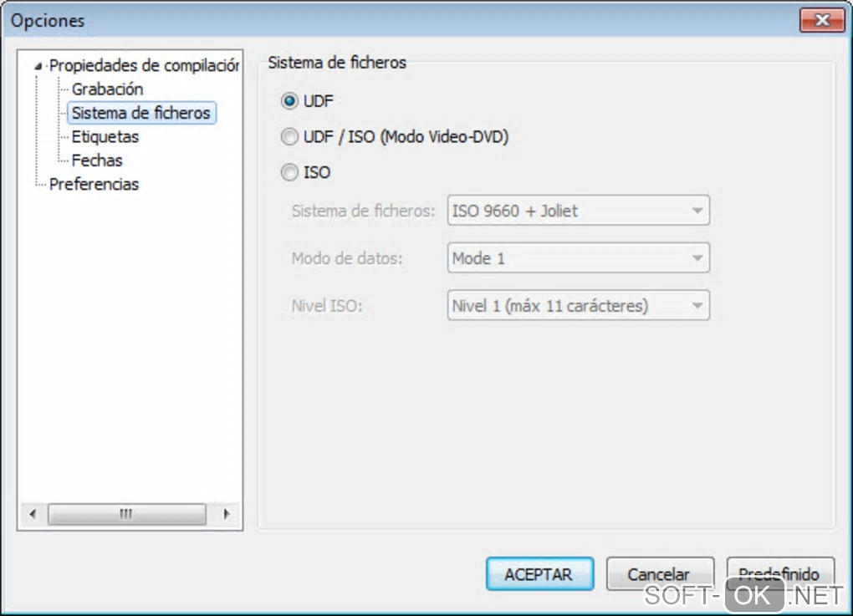Close the Opciones dialog

(x=820, y=20)
